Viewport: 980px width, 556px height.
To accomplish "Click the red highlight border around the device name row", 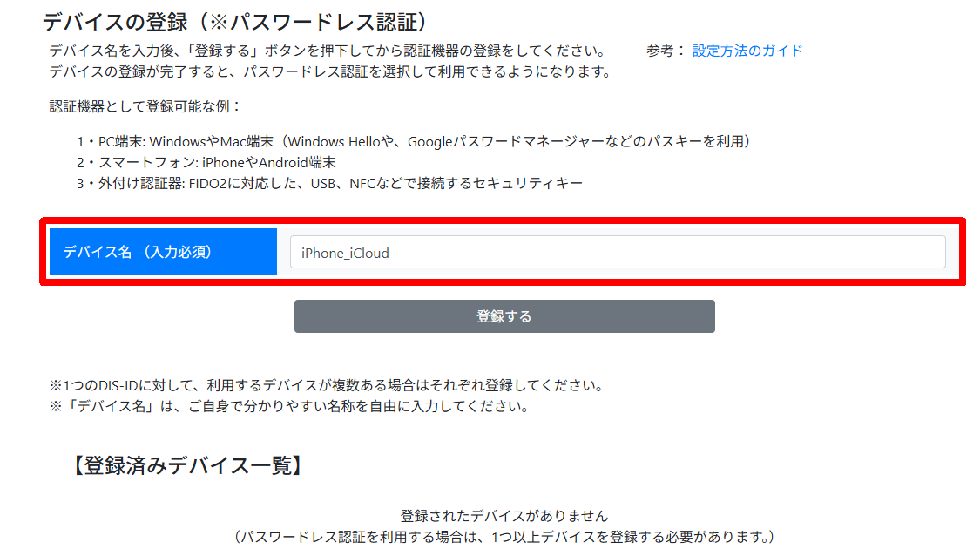I will 504,220.
